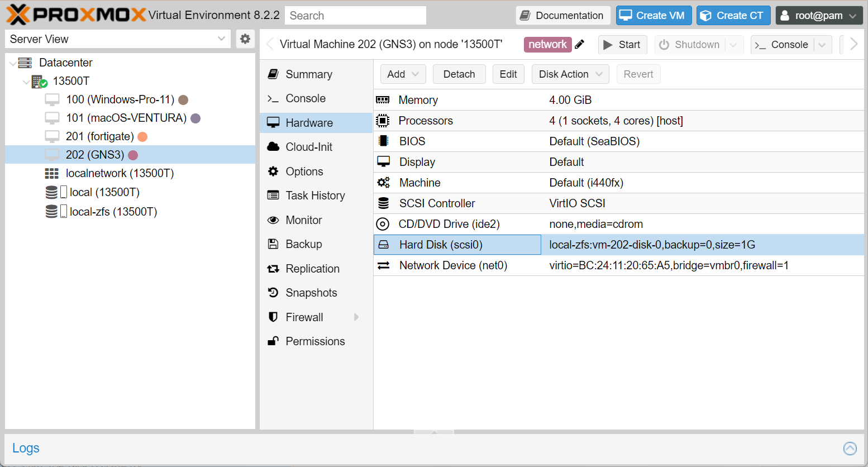
Task: Click the orange tag dot of fortigate
Action: pyautogui.click(x=142, y=137)
